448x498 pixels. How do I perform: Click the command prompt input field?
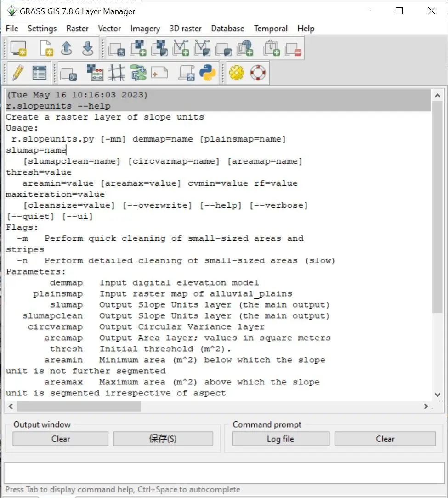pos(224,473)
